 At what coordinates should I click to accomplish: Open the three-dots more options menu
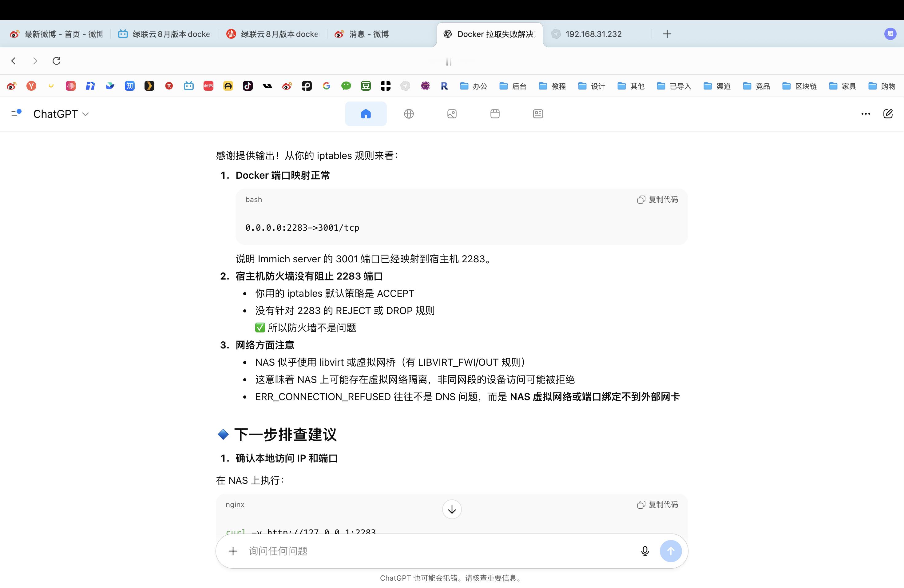[x=866, y=113]
